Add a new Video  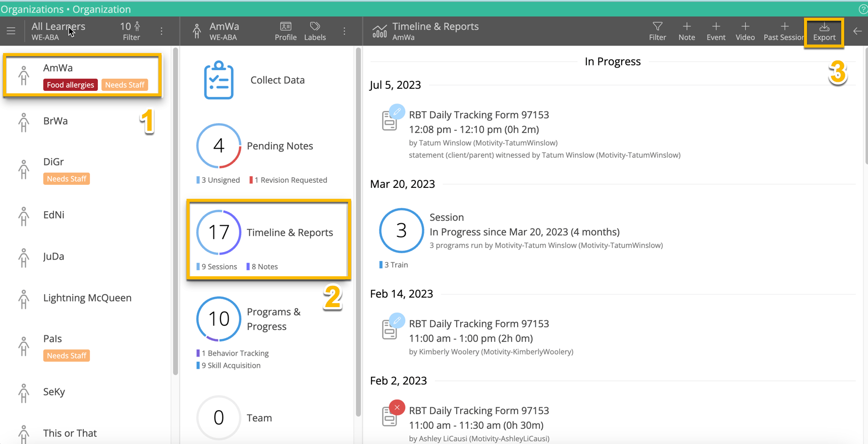tap(745, 31)
